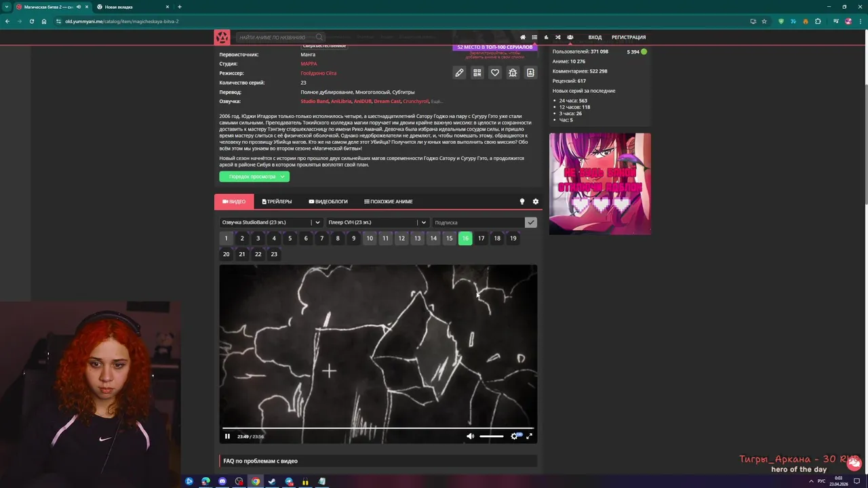Click the lightbulb icon above the player
868x488 pixels.
click(x=522, y=201)
